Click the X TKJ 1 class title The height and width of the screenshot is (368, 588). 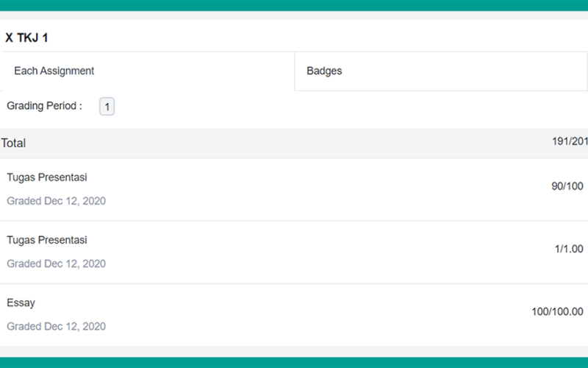click(26, 38)
